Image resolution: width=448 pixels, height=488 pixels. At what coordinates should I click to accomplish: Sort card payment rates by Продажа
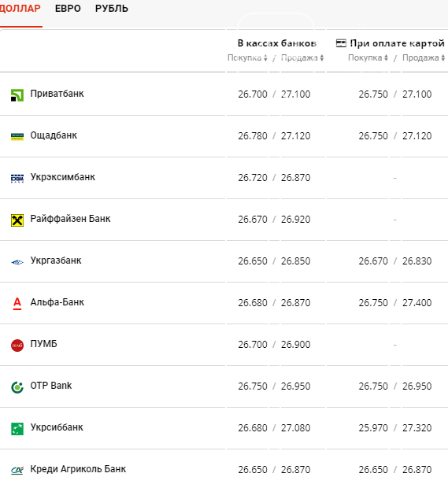click(x=424, y=57)
